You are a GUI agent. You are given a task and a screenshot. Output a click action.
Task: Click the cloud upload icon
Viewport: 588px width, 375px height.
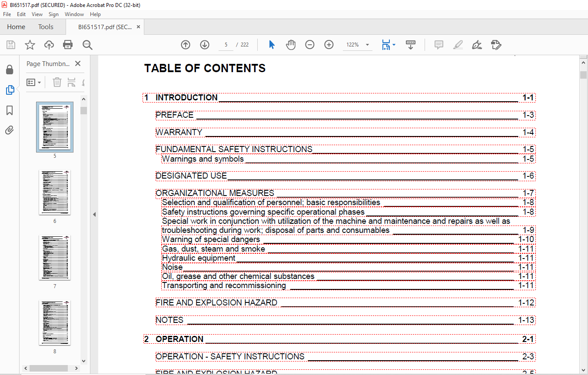49,45
